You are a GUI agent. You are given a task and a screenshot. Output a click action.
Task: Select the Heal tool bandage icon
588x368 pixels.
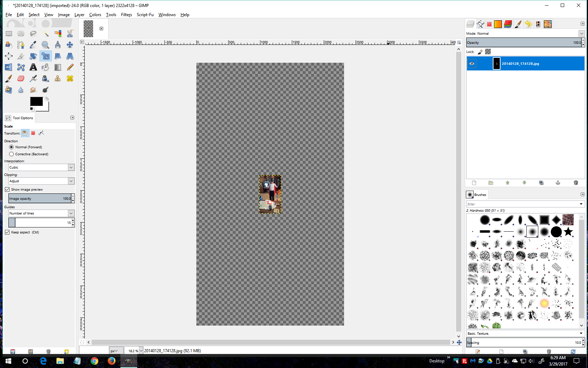click(70, 79)
